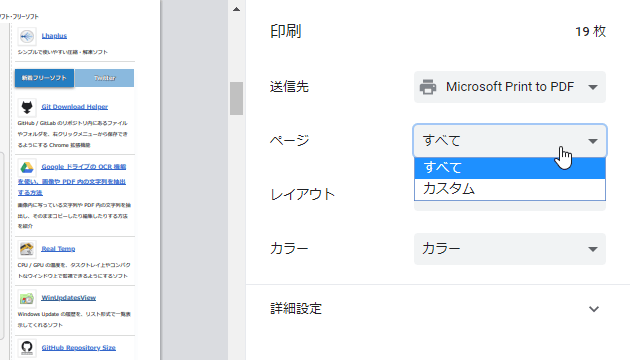Click the 送信先 label

coord(289,87)
